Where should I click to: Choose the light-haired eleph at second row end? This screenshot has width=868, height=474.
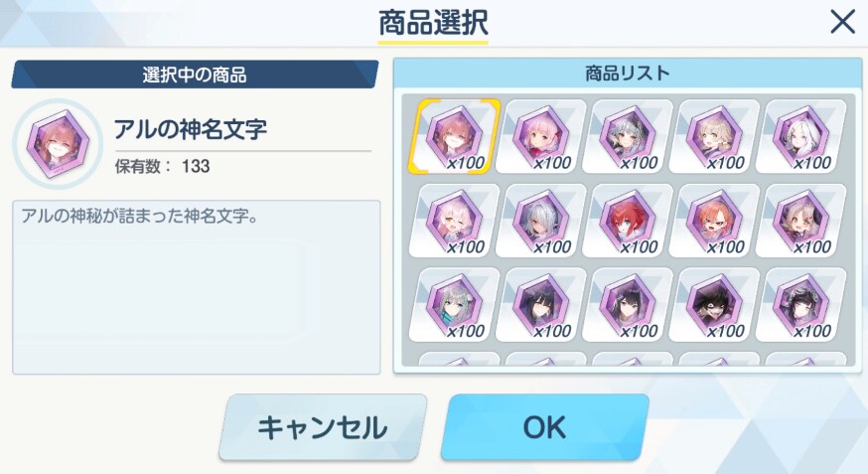[x=801, y=221]
